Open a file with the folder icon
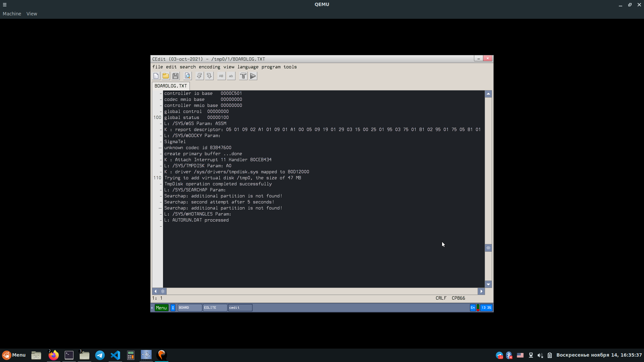Screen dimensions: 644x362 point(166,76)
